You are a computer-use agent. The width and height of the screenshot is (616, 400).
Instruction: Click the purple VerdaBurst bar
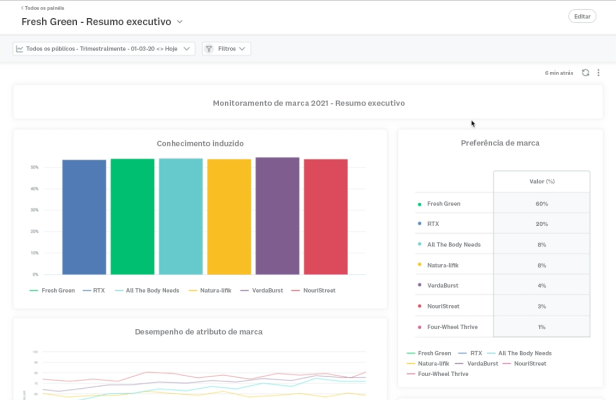tap(277, 215)
